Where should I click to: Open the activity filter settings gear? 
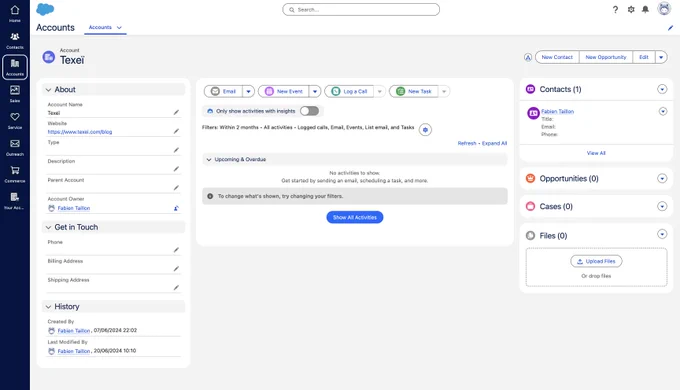[x=425, y=130]
